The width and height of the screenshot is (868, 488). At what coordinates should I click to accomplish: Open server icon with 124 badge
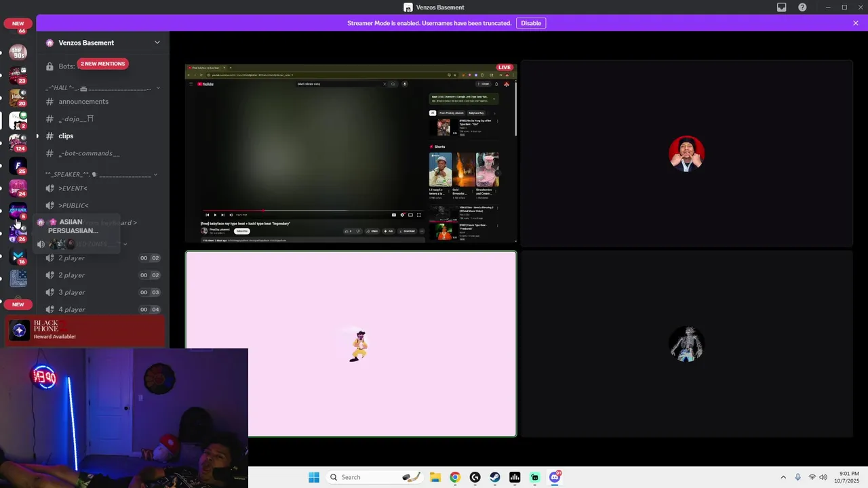pos(18,142)
